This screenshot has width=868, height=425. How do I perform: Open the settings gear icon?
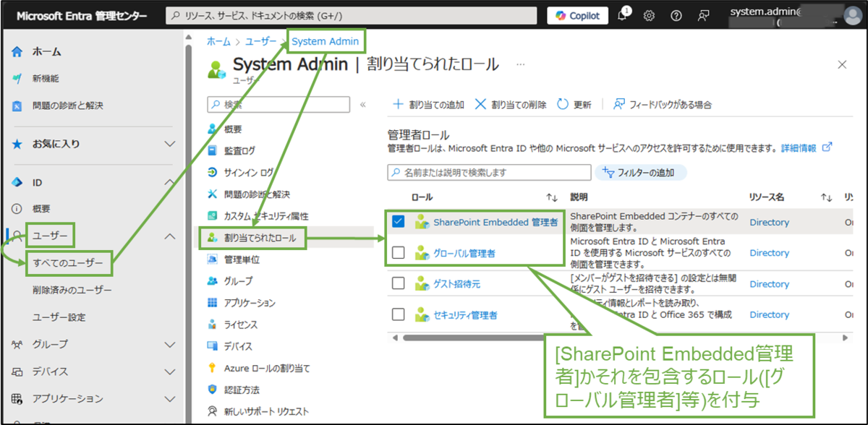649,16
